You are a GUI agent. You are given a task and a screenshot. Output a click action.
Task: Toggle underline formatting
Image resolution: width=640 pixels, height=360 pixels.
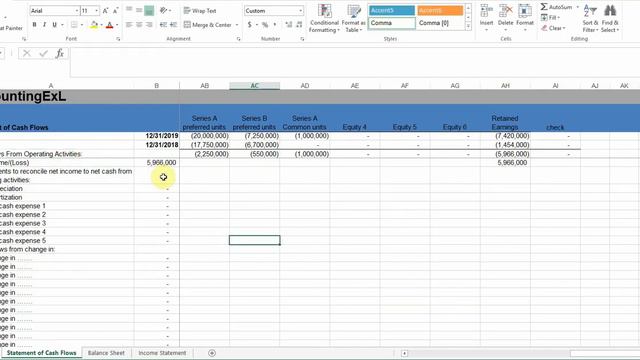pyautogui.click(x=54, y=25)
